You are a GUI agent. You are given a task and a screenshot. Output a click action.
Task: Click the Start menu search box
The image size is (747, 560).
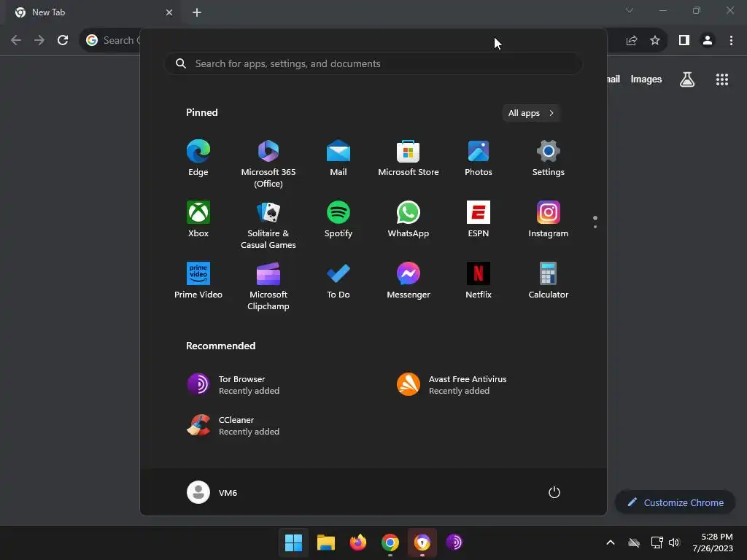click(x=373, y=64)
